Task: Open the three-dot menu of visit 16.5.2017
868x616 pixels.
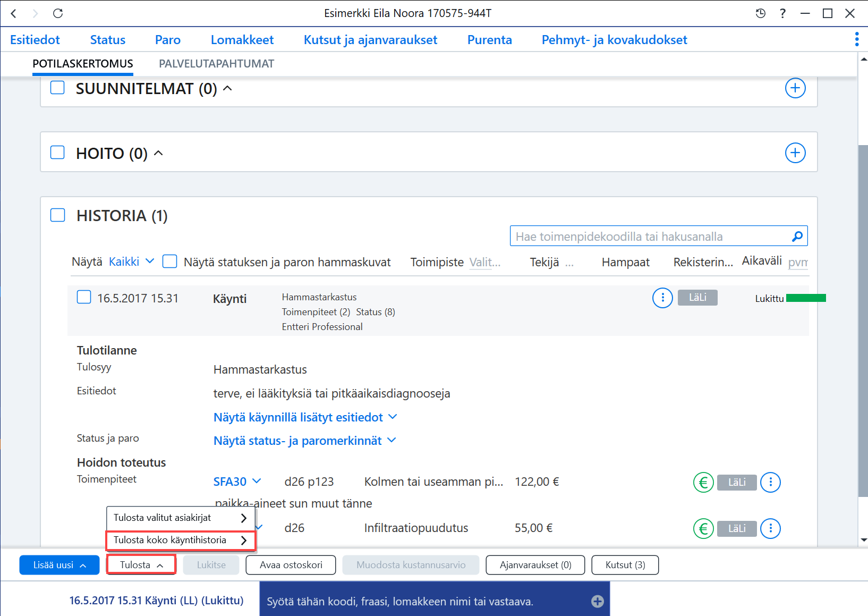Action: (x=662, y=298)
